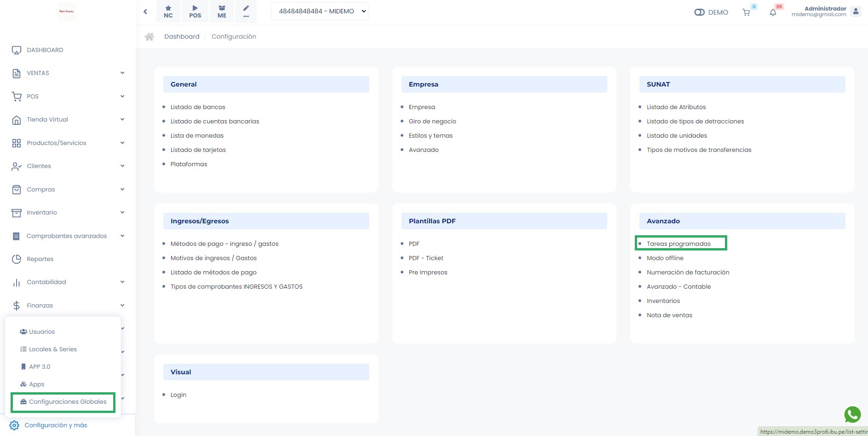Screen dimensions: 868x436
Task: Select Configuraciones Globales in popup menu
Action: [68, 402]
